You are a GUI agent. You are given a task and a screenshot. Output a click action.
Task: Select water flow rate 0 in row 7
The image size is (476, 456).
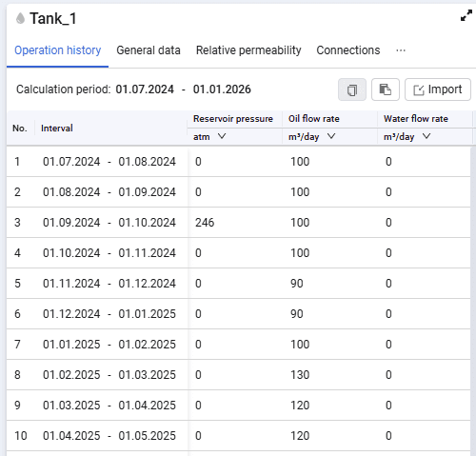coord(424,345)
